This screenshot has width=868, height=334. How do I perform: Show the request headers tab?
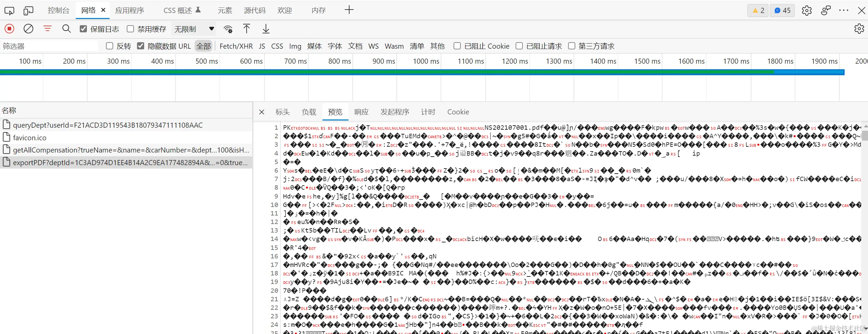pos(283,112)
